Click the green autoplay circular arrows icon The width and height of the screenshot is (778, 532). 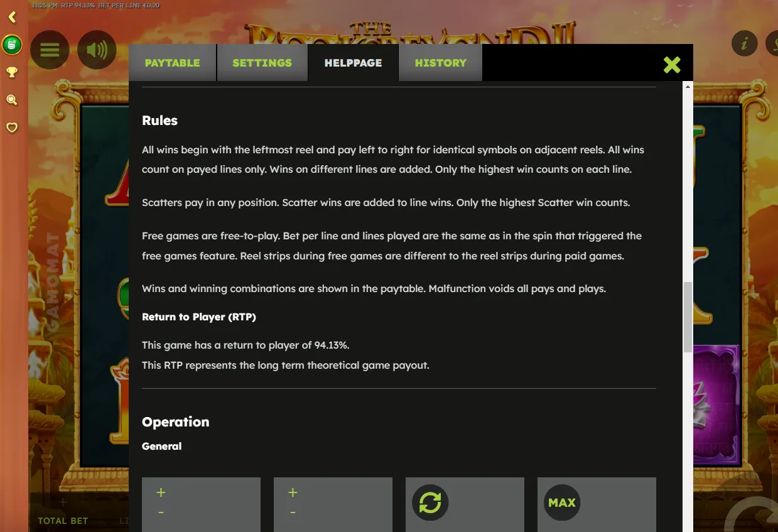click(x=430, y=502)
